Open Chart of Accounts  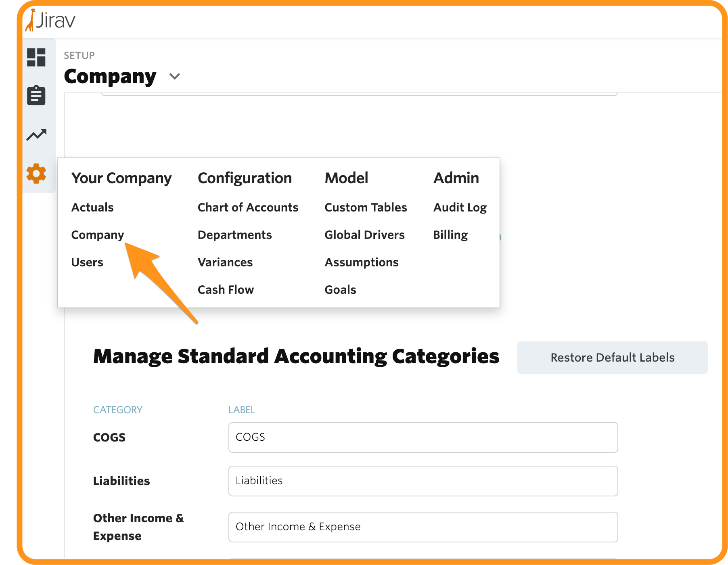(248, 207)
